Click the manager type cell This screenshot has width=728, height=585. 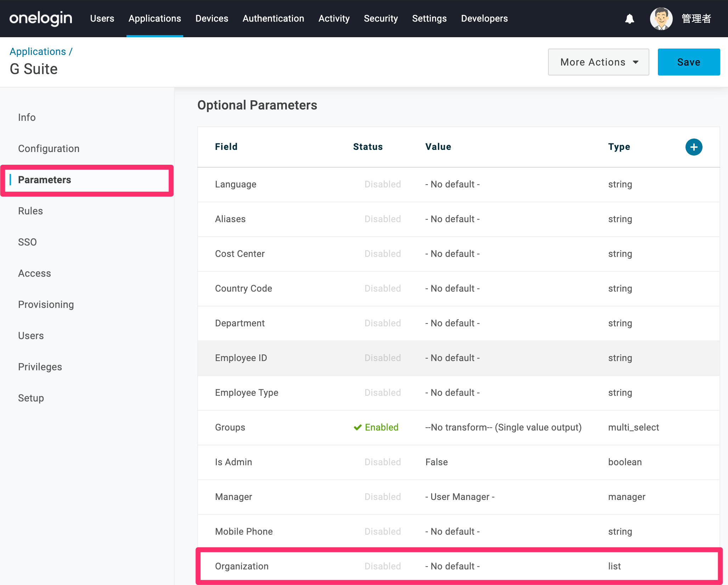627,497
